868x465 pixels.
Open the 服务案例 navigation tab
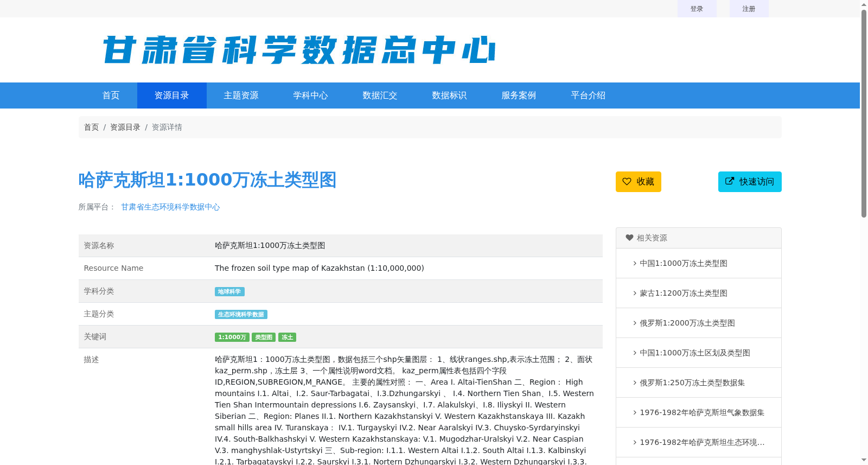coord(519,95)
